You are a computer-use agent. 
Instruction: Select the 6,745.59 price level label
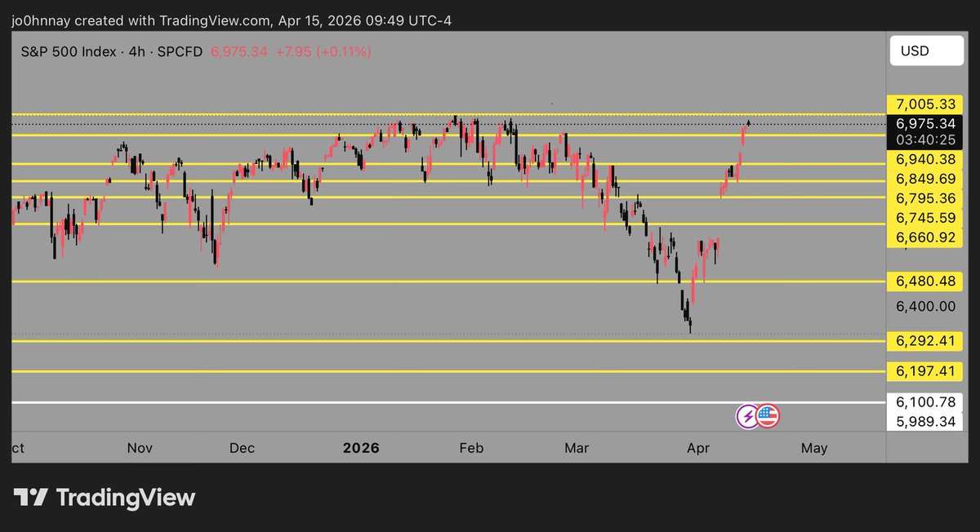click(925, 218)
